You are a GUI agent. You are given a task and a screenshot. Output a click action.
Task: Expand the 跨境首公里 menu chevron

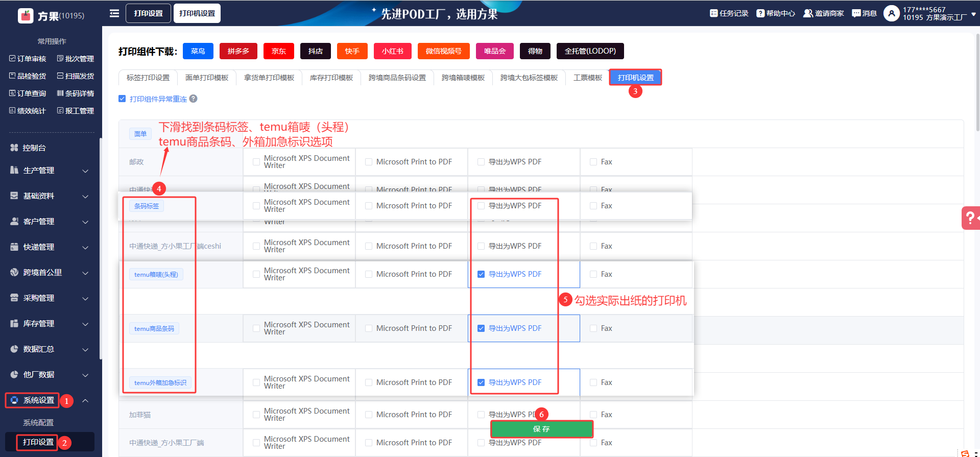[x=85, y=273]
